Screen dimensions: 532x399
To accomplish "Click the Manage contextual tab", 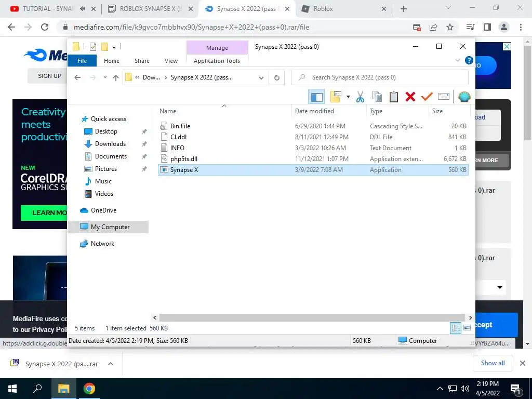I will (x=217, y=48).
